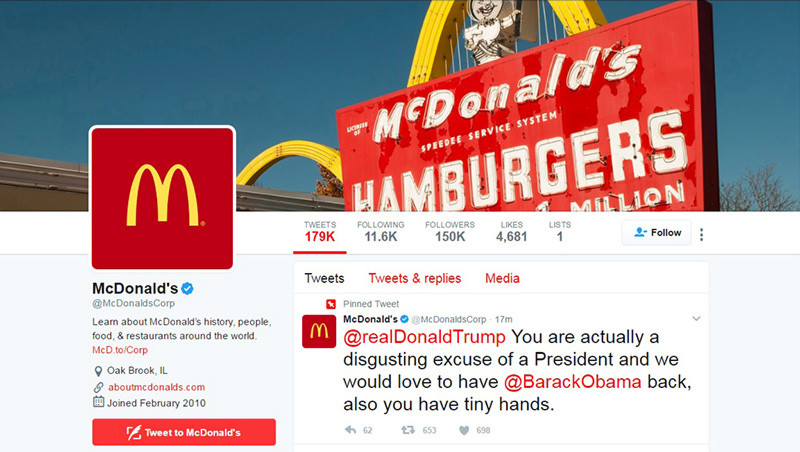
Task: Select the Tweets tab
Action: (x=324, y=278)
